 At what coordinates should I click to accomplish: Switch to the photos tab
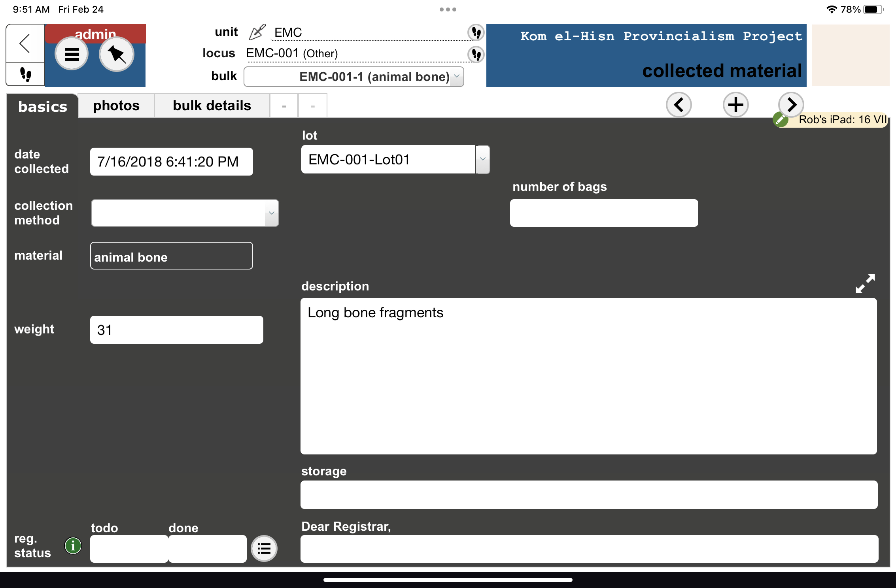116,106
